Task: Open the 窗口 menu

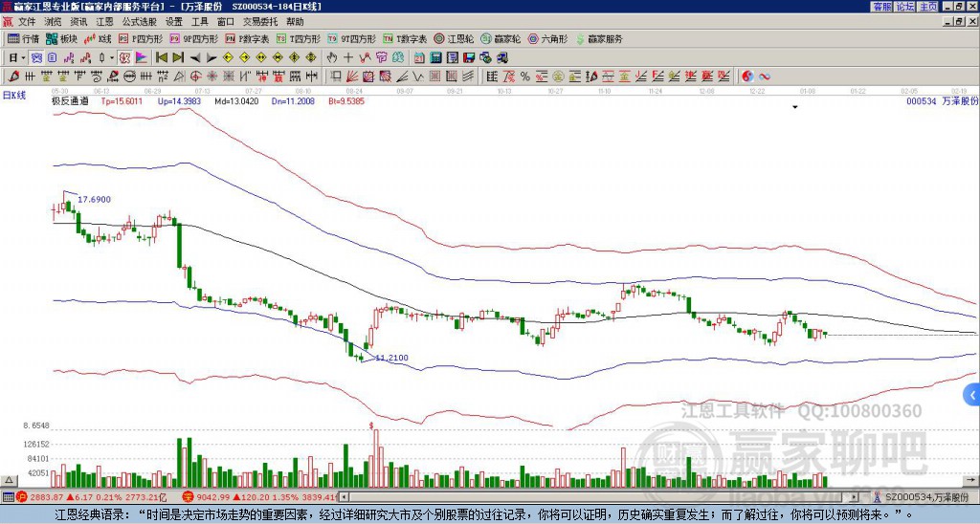Action: click(x=226, y=22)
